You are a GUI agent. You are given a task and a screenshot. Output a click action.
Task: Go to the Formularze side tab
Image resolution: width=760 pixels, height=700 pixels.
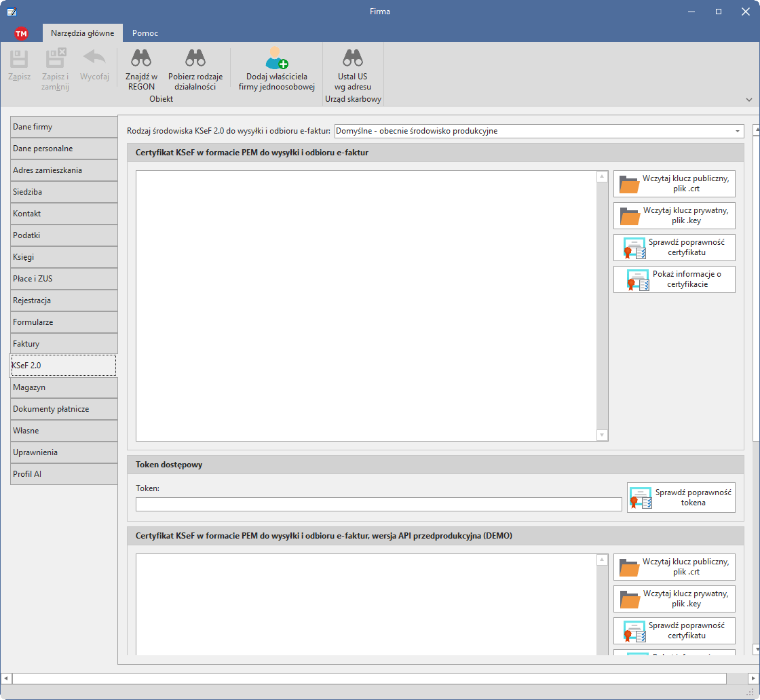64,322
